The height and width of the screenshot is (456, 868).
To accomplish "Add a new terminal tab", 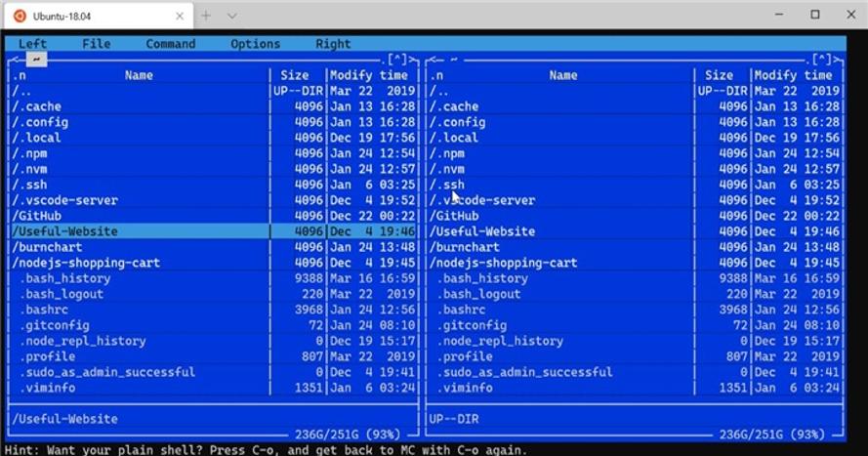I will coord(206,16).
